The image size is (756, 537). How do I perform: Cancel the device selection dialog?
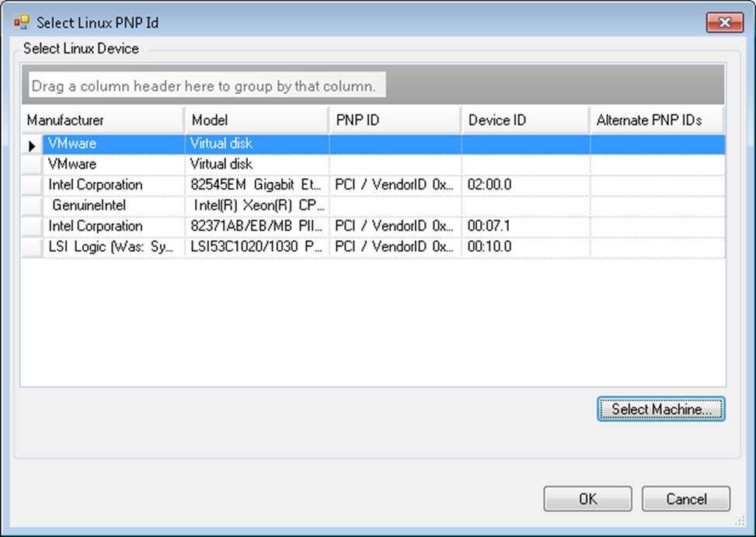point(685,499)
